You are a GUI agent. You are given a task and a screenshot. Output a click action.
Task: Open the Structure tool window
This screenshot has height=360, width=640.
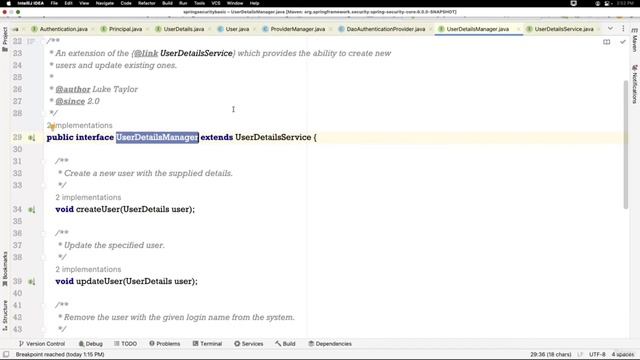(5, 315)
